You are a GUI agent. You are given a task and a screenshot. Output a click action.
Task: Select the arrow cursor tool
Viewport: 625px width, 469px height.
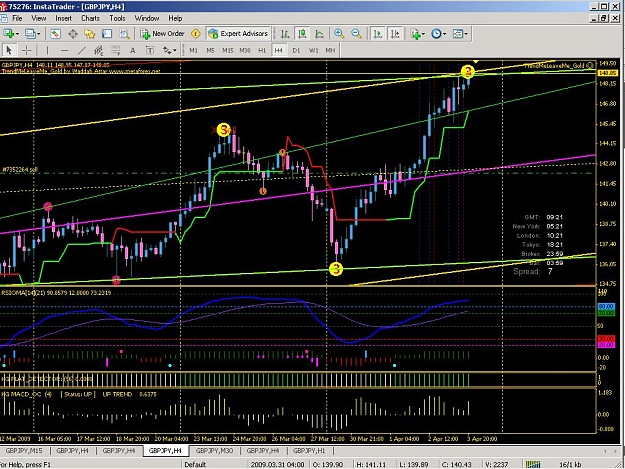pyautogui.click(x=9, y=51)
